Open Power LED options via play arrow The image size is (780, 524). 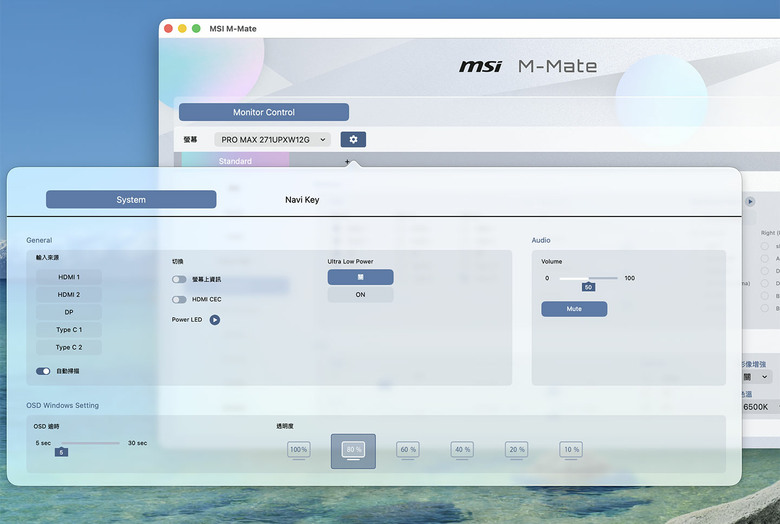tap(214, 320)
